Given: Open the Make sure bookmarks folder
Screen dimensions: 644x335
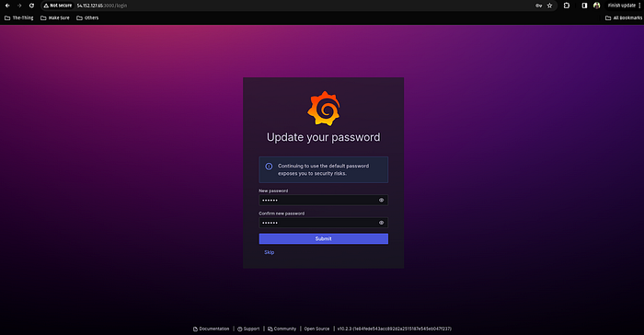Looking at the screenshot, I should click(55, 17).
